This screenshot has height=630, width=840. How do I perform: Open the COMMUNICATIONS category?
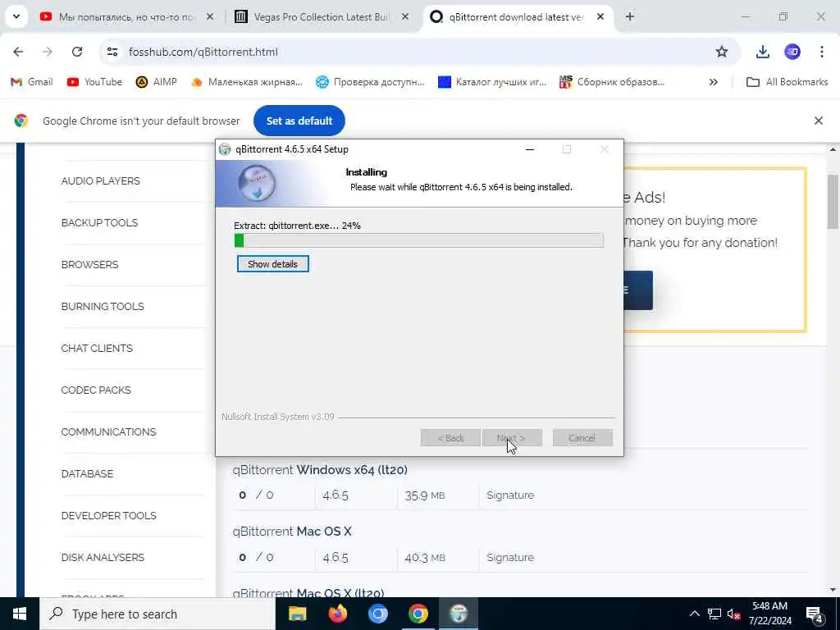click(108, 431)
